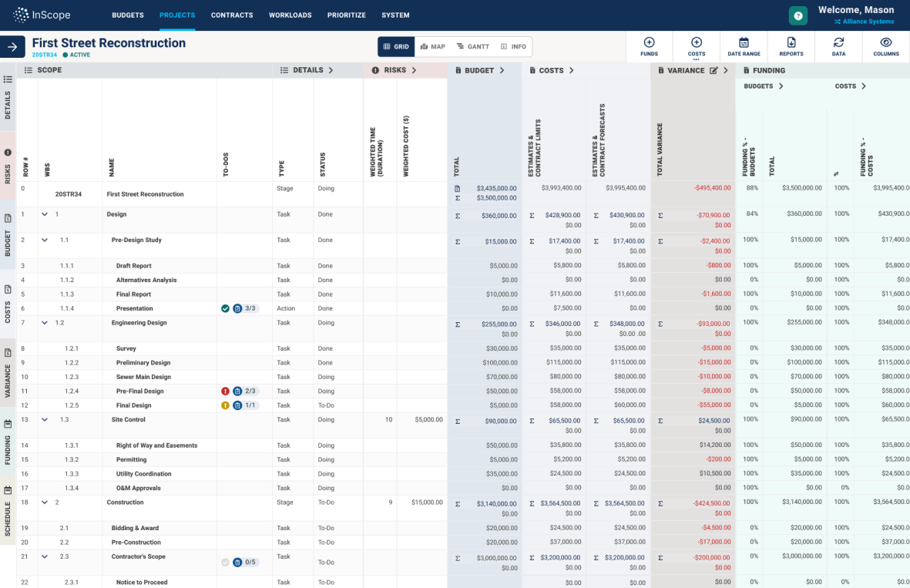Click the Costs plus icon in toolbar
This screenshot has width=910, height=588.
[696, 41]
